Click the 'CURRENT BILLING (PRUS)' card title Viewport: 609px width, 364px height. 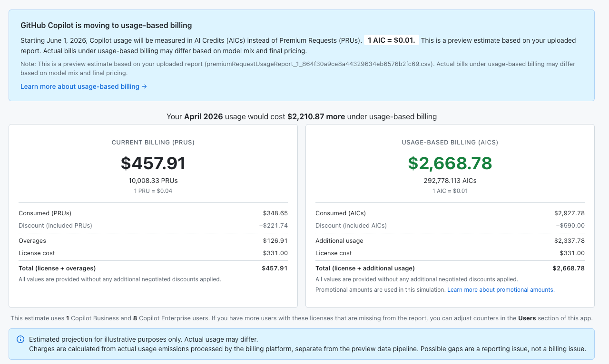tap(153, 143)
